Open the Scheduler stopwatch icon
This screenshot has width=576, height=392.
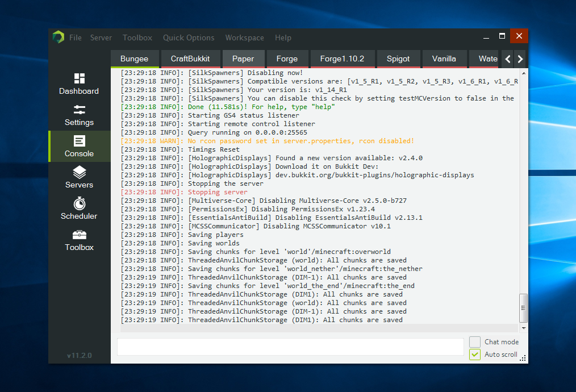[80, 203]
